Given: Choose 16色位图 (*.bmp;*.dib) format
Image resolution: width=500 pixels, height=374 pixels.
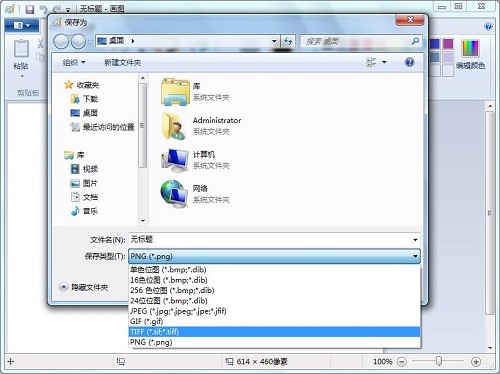Looking at the screenshot, I should click(274, 280).
